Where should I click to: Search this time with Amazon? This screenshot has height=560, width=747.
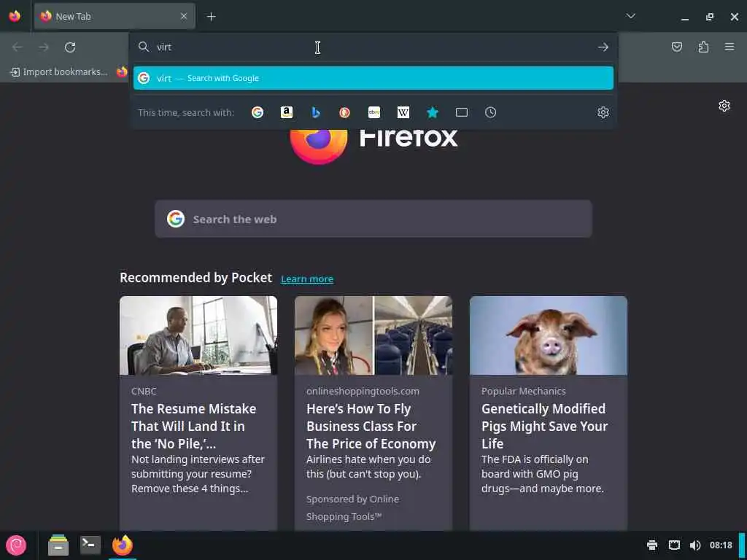pyautogui.click(x=286, y=112)
